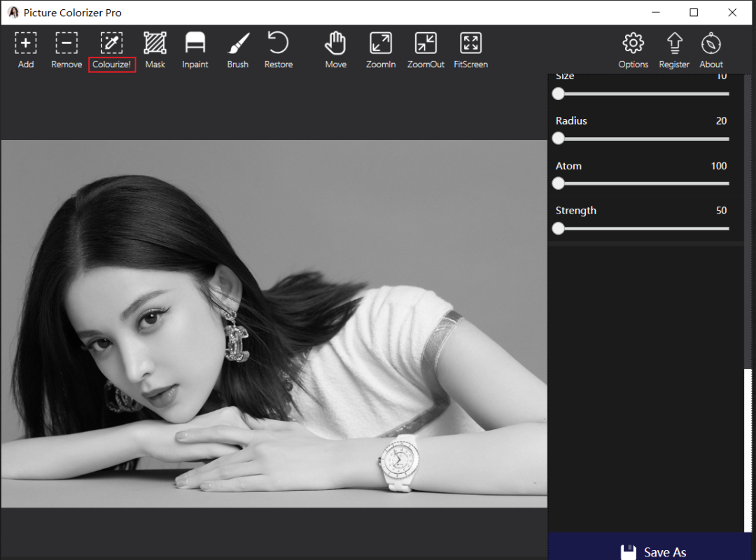Click the Atom label
The image size is (756, 560).
point(568,166)
